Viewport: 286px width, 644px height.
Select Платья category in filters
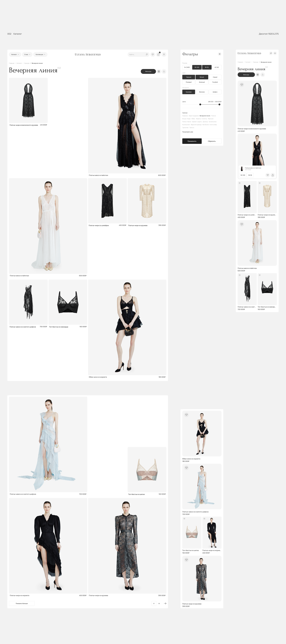(213, 116)
